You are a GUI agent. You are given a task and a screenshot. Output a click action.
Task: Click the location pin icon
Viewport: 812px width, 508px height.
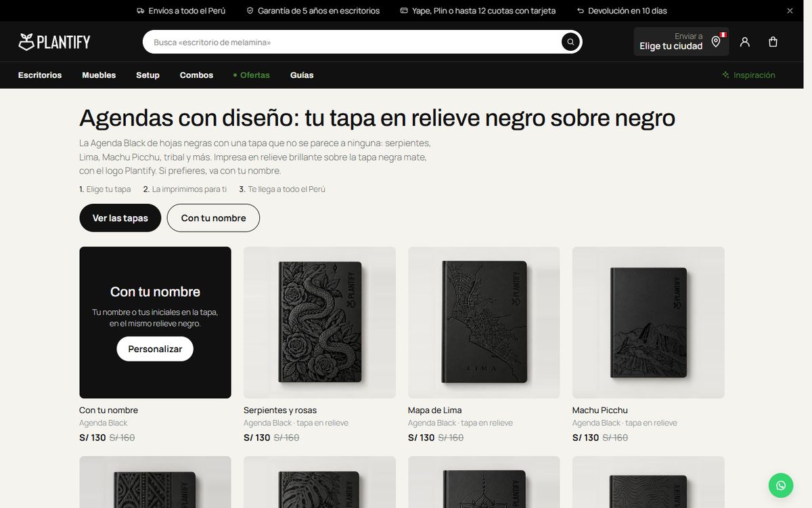716,42
